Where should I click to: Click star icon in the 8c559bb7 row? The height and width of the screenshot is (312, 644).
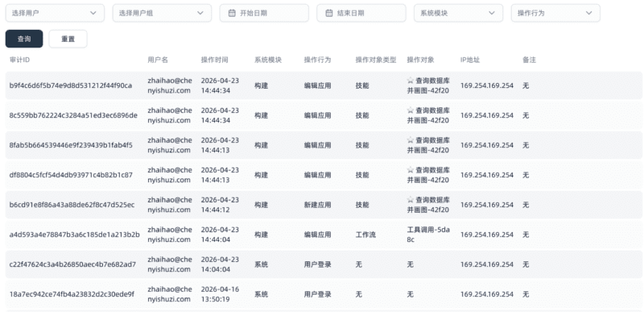[411, 110]
